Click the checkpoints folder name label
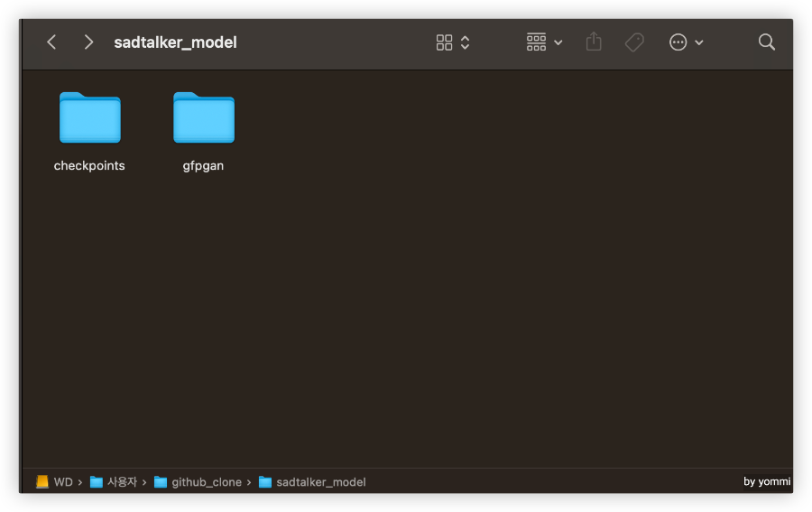 point(89,166)
